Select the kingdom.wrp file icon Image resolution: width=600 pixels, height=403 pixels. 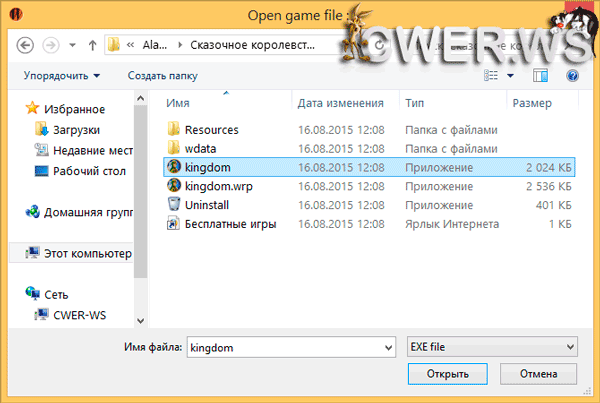[173, 186]
